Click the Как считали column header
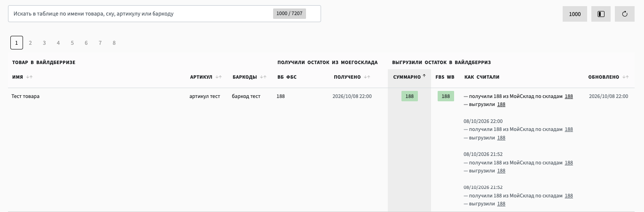The height and width of the screenshot is (212, 644). (x=482, y=77)
